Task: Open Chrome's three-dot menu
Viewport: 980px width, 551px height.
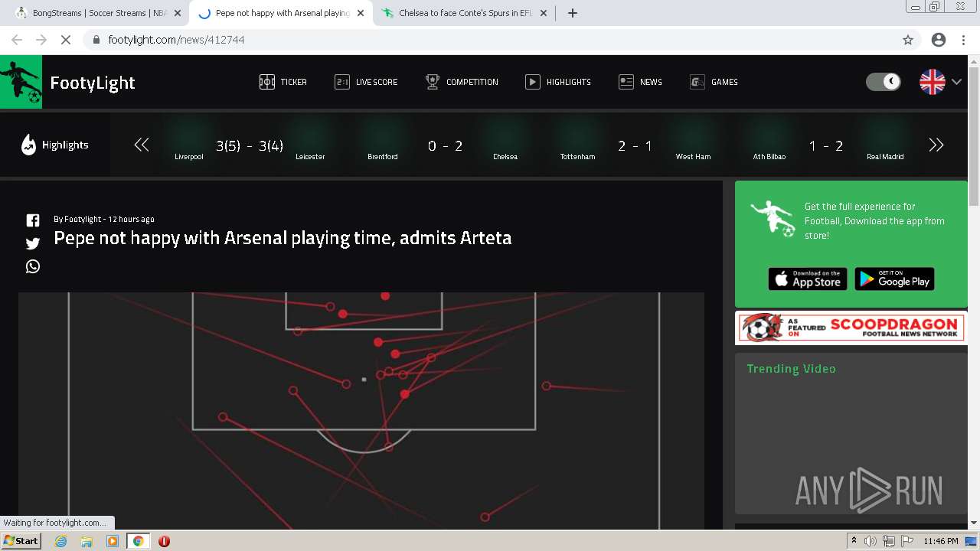Action: (963, 40)
